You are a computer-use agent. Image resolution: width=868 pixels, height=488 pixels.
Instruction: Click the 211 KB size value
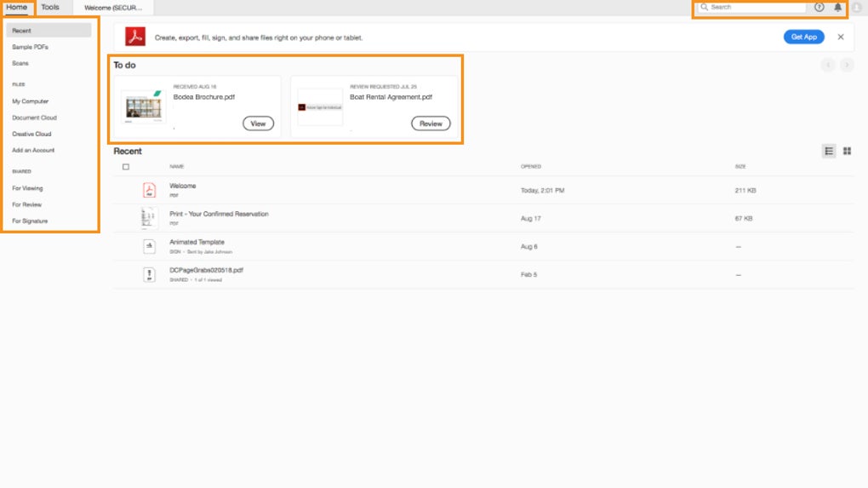tap(745, 191)
